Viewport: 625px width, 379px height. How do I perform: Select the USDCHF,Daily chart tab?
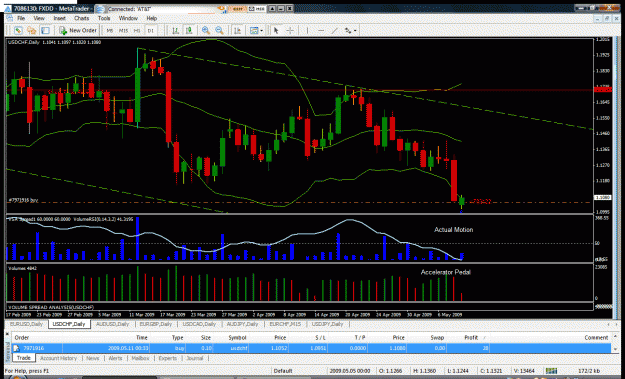pos(69,324)
